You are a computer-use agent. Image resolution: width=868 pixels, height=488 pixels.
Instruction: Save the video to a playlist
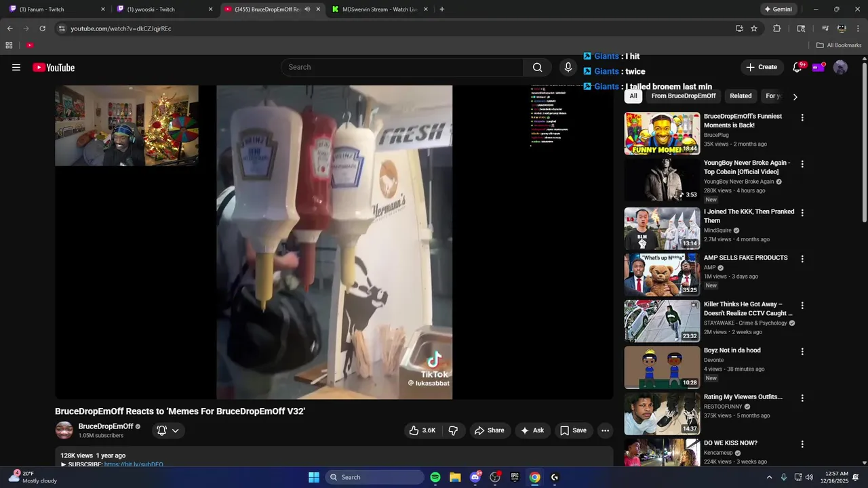coord(574,430)
